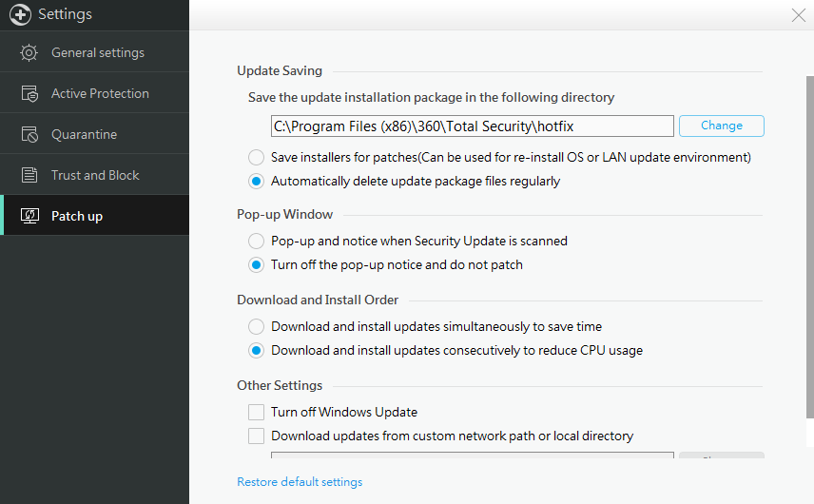Click the Active Protection shield icon

tap(29, 94)
